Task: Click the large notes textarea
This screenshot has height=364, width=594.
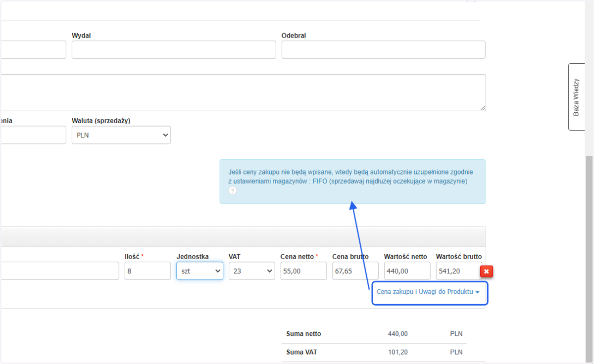Action: coord(243,93)
